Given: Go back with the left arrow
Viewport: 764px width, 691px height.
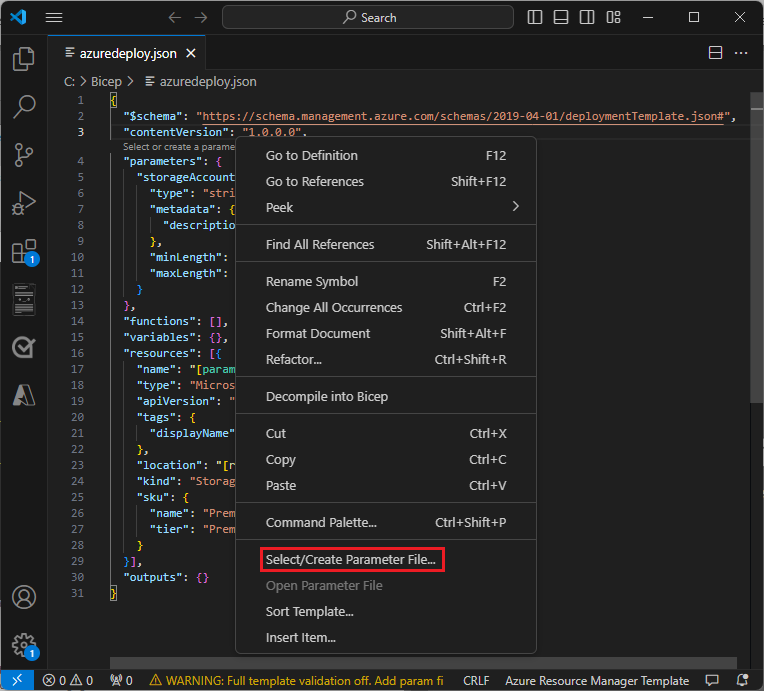Looking at the screenshot, I should pyautogui.click(x=174, y=18).
